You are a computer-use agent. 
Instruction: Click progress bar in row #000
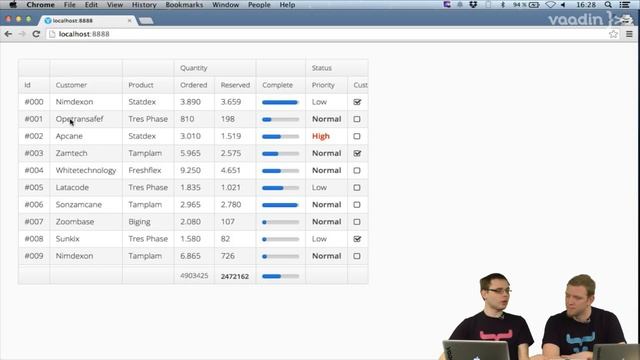[280, 102]
